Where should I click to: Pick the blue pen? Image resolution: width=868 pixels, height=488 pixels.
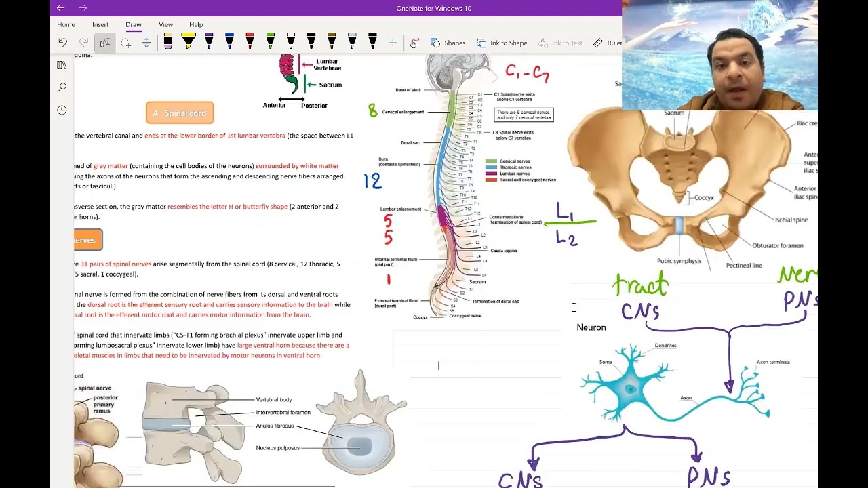point(229,42)
